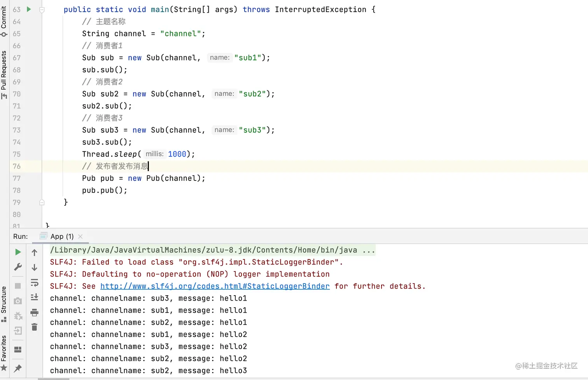Place cursor on 'sub2.sub();' line
Image resolution: width=588 pixels, height=380 pixels.
(x=107, y=106)
